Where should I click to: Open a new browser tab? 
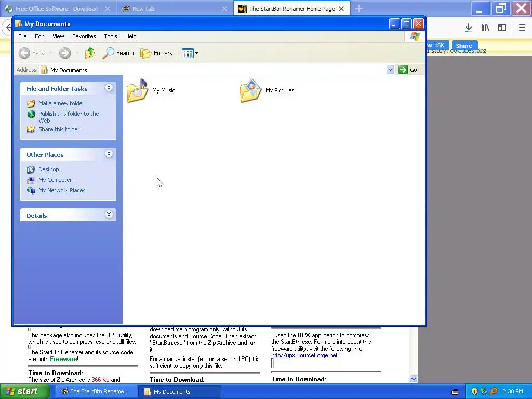pos(359,8)
